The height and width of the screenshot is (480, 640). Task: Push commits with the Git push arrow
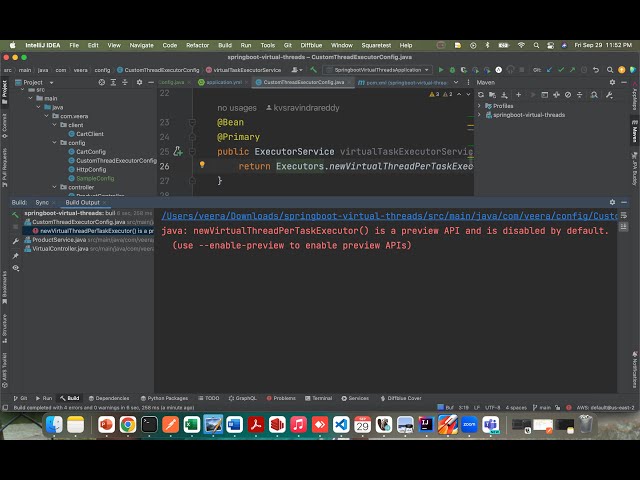coord(572,70)
